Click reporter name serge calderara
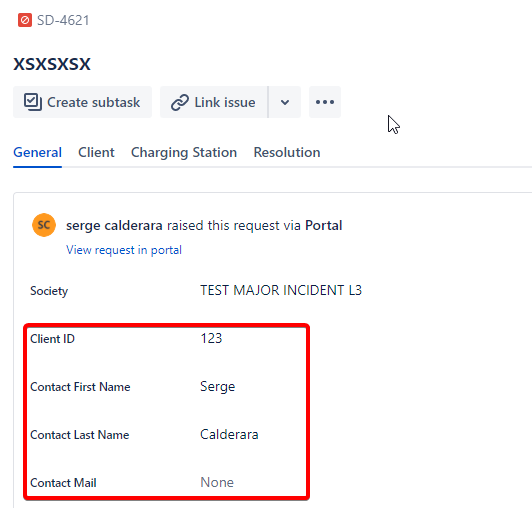The height and width of the screenshot is (508, 532). coord(114,225)
